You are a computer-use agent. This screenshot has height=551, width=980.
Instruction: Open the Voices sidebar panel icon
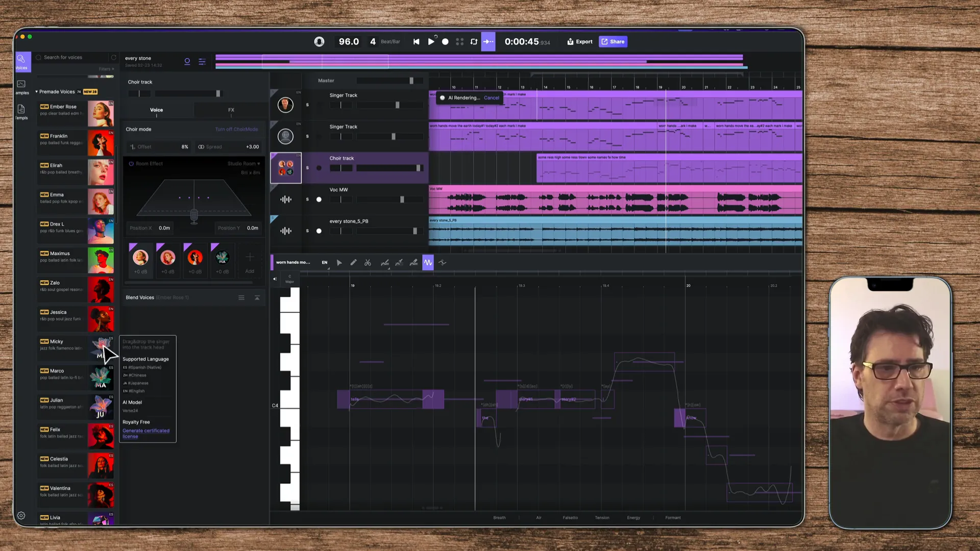coord(21,61)
